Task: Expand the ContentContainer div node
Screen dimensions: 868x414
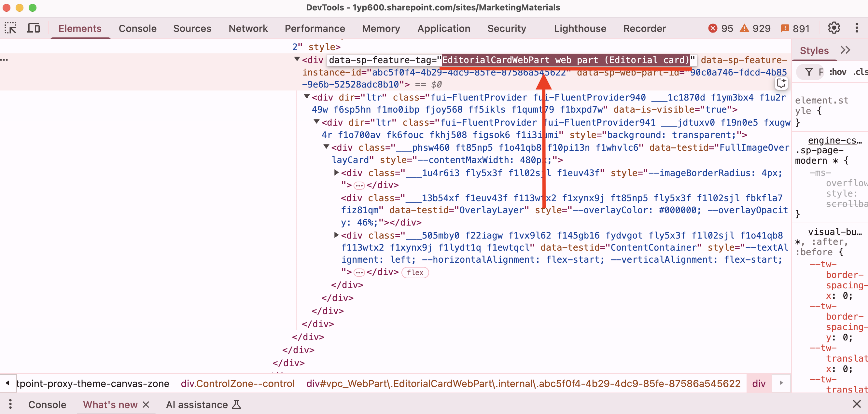Action: click(x=336, y=235)
